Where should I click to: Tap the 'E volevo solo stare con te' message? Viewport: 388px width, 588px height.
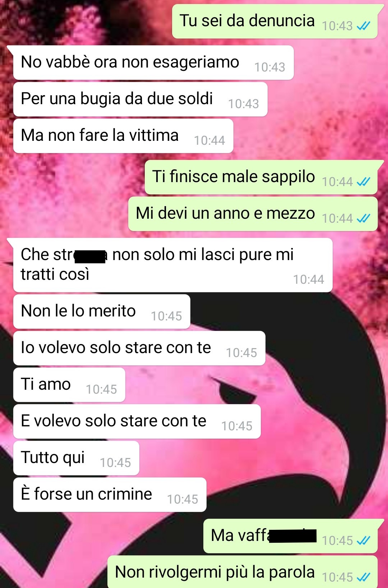pyautogui.click(x=137, y=421)
